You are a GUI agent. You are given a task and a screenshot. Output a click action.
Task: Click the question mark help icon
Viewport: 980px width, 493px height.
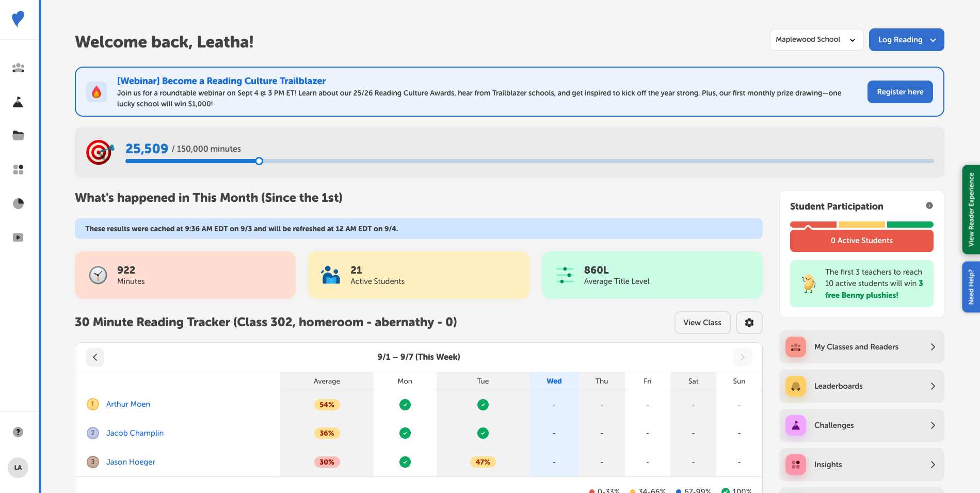(18, 432)
